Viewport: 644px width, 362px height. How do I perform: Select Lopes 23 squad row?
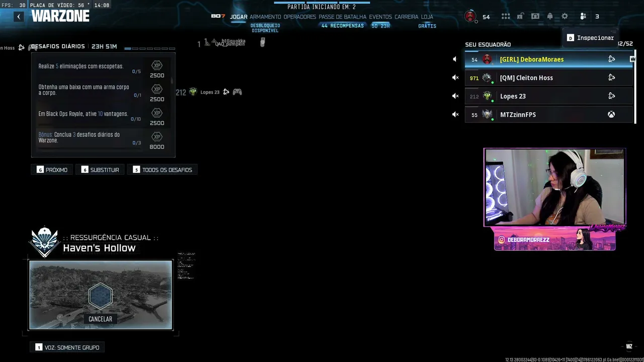(x=548, y=96)
